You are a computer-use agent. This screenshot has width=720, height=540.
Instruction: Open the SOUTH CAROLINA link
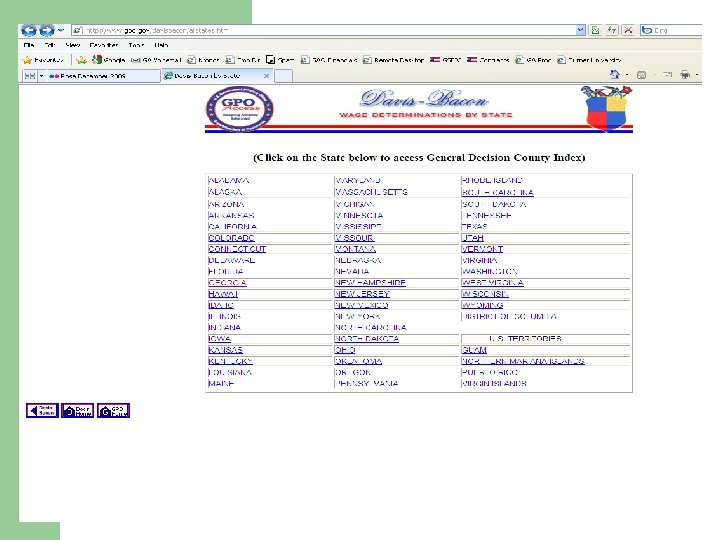click(498, 192)
